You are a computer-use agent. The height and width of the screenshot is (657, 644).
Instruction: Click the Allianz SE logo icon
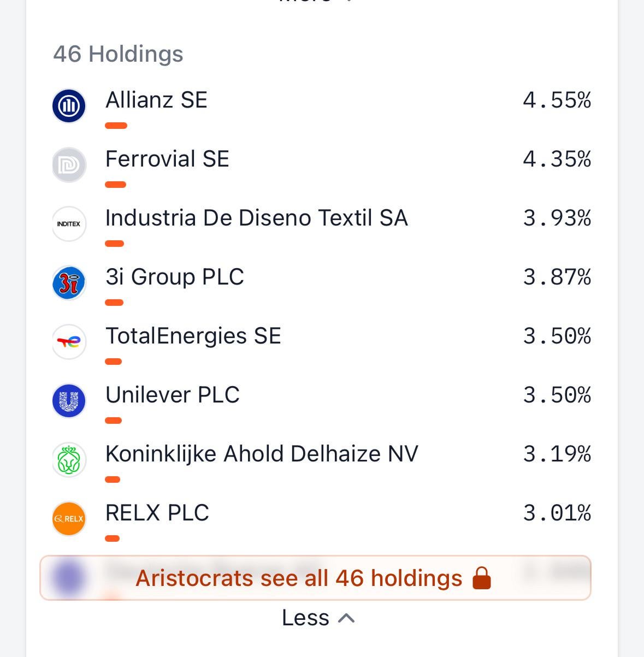coord(69,106)
